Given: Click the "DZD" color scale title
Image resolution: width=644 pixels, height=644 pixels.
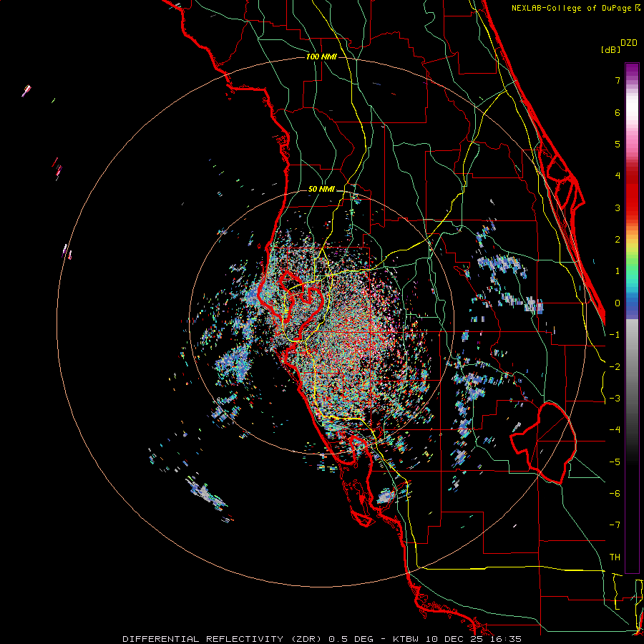Looking at the screenshot, I should point(629,43).
